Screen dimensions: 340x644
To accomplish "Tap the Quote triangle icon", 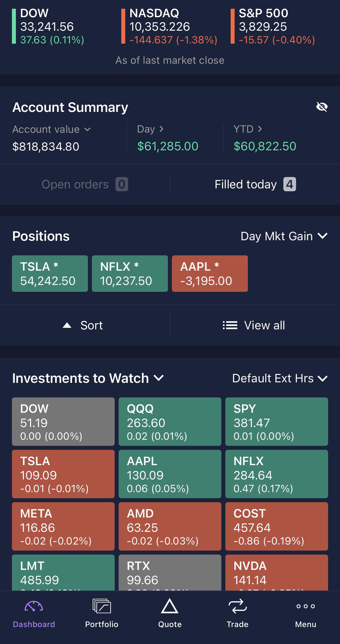I will pos(170,606).
